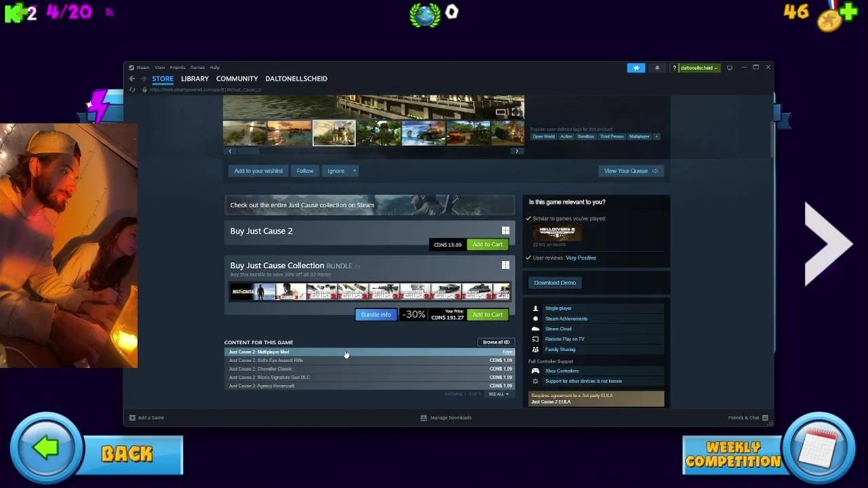Viewport: 868px width, 488px height.
Task: Open the Very Positive user reviews link
Action: point(581,258)
